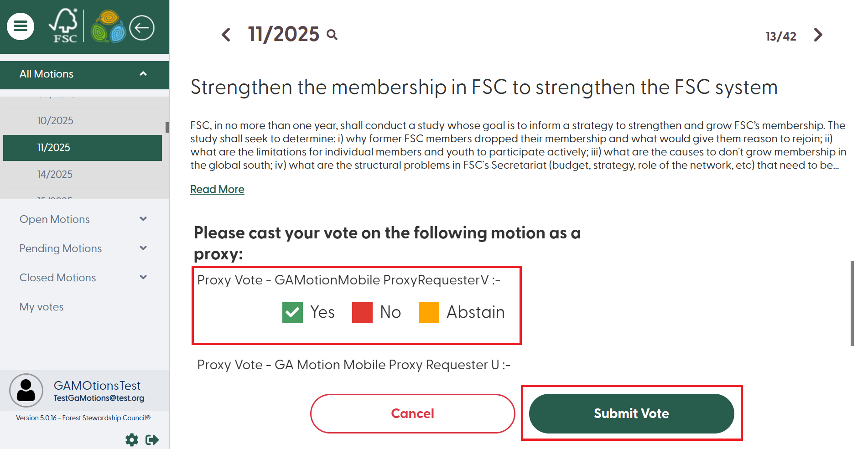Expand the Closed Motions section

click(143, 278)
